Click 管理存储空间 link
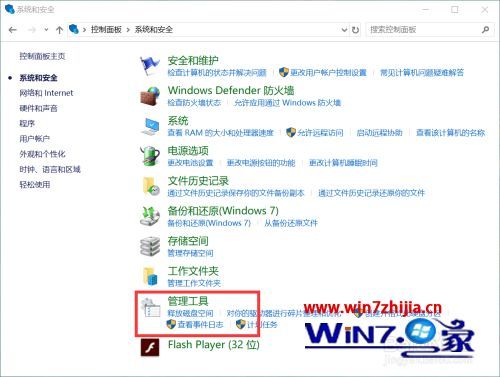The image size is (500, 377). coord(190,253)
